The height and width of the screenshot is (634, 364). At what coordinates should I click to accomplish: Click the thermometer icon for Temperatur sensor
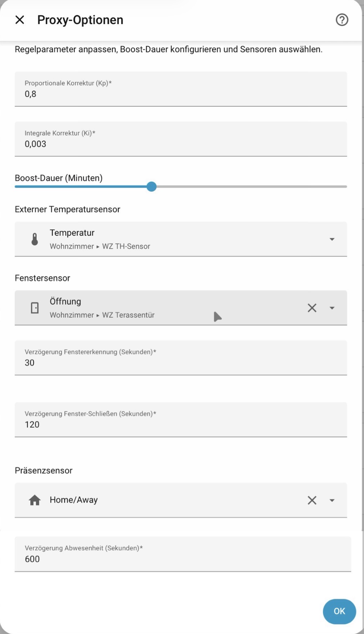point(35,239)
